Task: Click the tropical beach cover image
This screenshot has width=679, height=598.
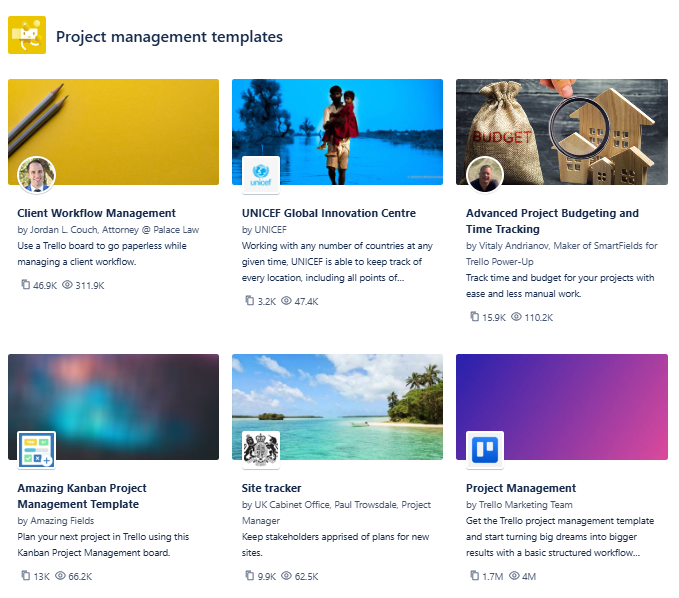Action: 337,407
